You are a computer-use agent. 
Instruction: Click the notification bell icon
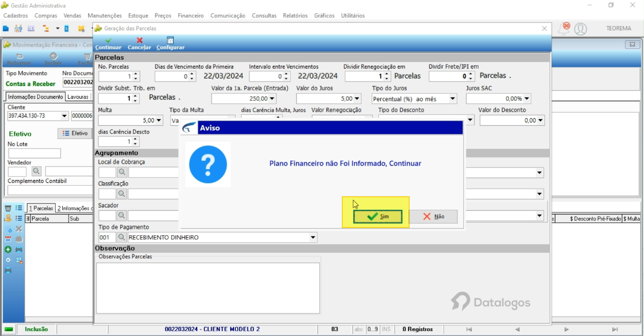[x=564, y=29]
